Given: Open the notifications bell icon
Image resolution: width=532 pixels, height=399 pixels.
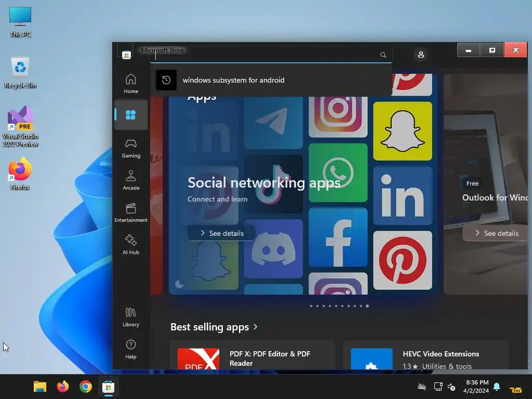Looking at the screenshot, I should click(497, 387).
